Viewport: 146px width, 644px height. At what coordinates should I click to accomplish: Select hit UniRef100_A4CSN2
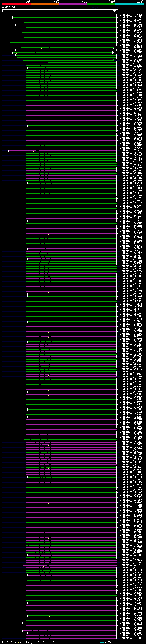click(131, 170)
